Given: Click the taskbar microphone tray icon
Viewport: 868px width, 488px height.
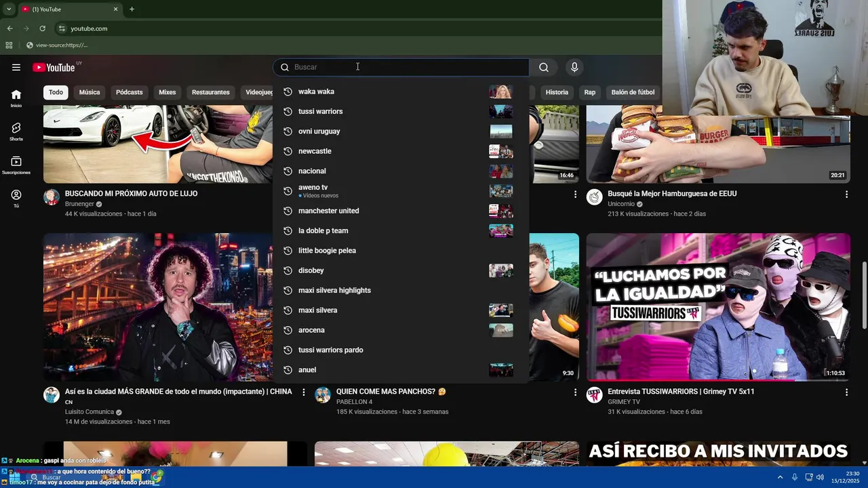Looking at the screenshot, I should tap(795, 477).
